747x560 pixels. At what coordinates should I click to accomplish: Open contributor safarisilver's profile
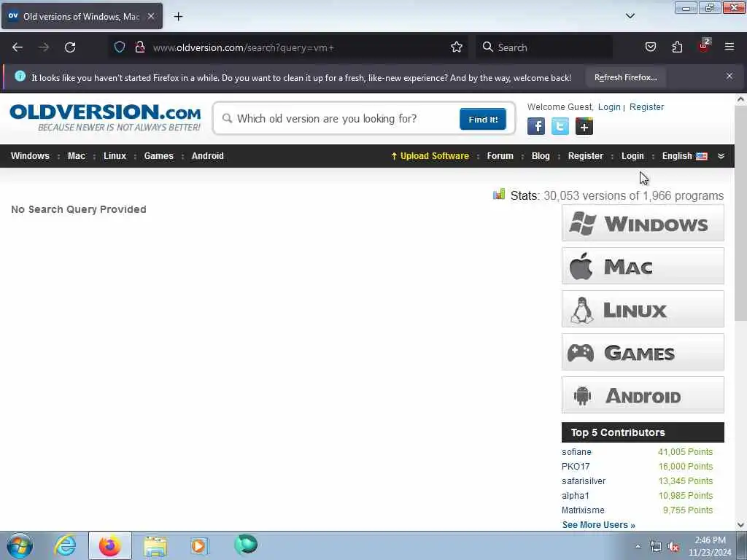click(584, 481)
